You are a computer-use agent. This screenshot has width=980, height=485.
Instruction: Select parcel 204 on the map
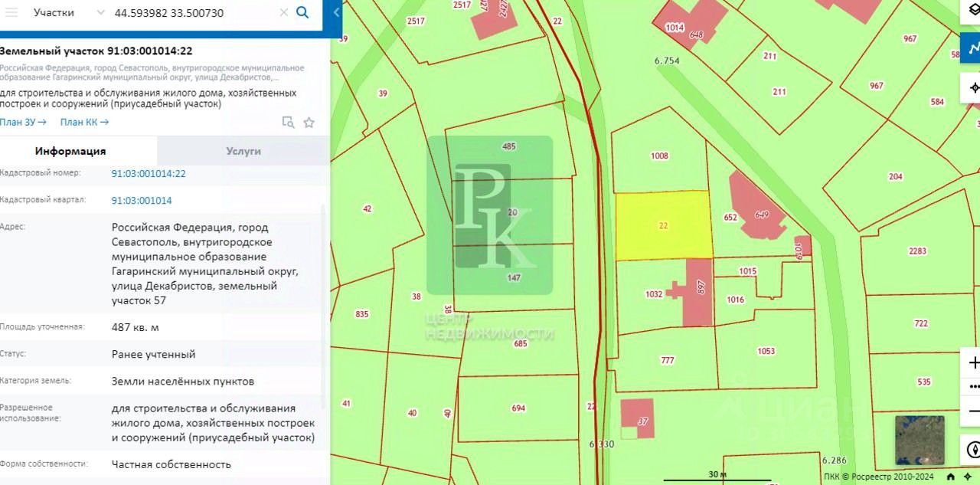click(x=895, y=176)
